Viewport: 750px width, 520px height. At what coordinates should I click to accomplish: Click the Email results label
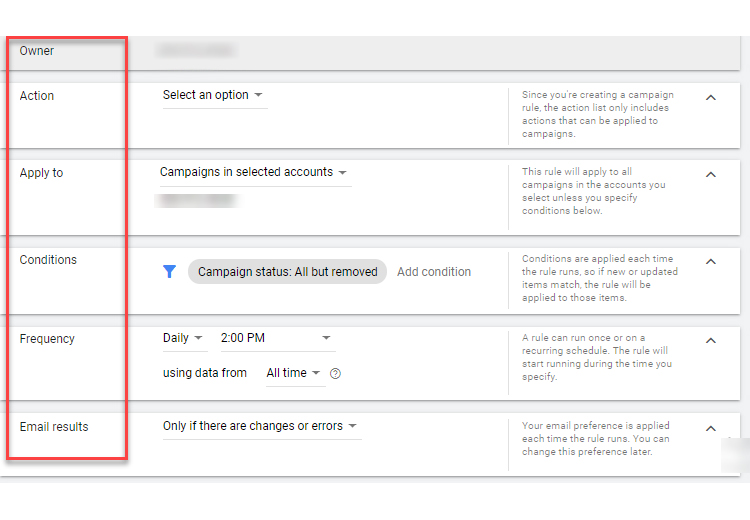point(54,427)
